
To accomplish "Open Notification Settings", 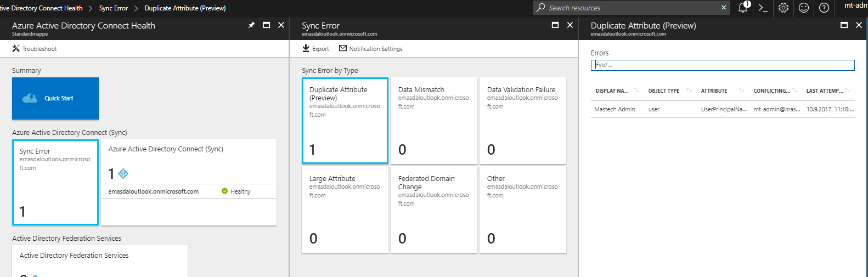I will [371, 49].
